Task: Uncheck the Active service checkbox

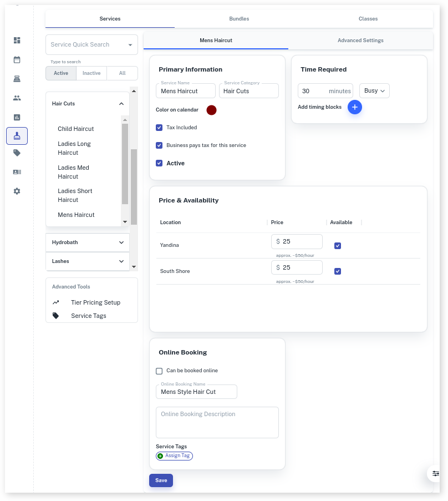Action: 159,163
